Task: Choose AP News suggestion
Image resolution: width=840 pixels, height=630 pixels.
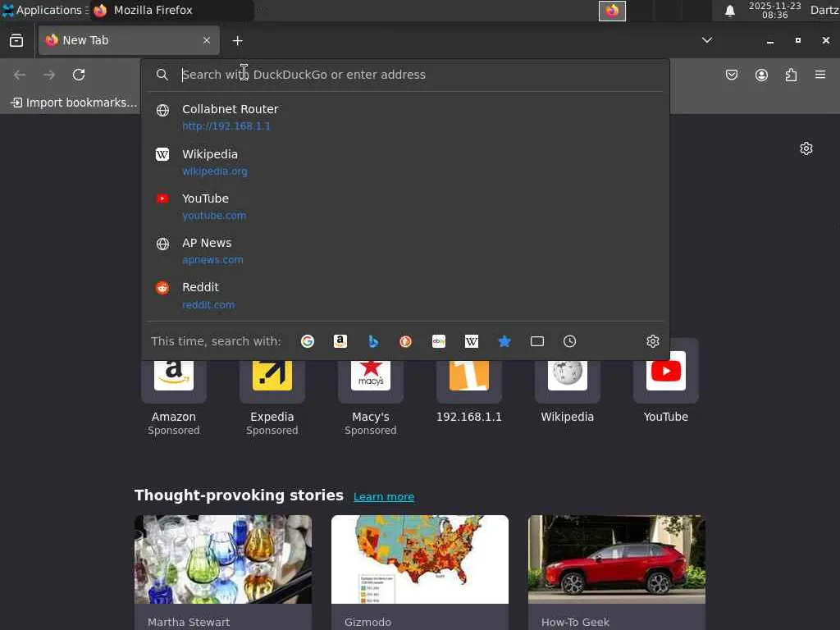Action: point(405,251)
